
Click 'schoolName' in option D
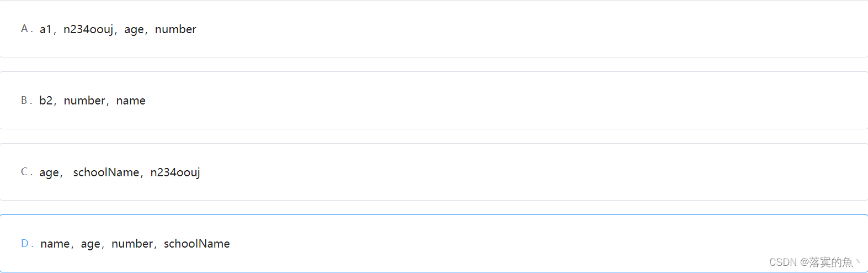pyautogui.click(x=197, y=244)
